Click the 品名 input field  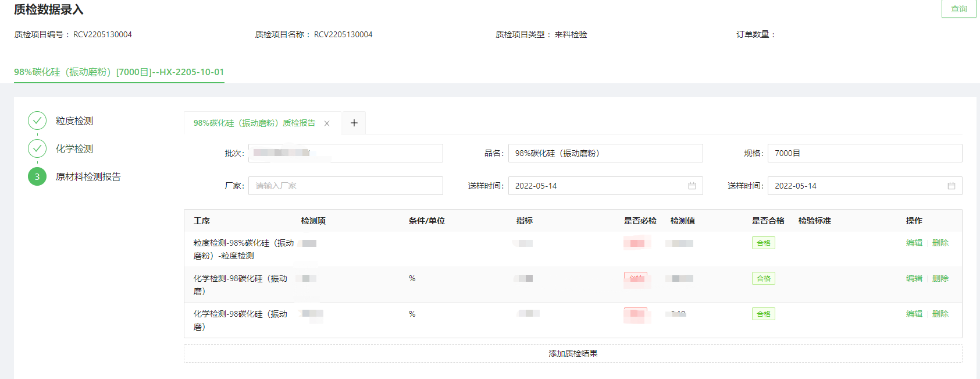point(605,153)
